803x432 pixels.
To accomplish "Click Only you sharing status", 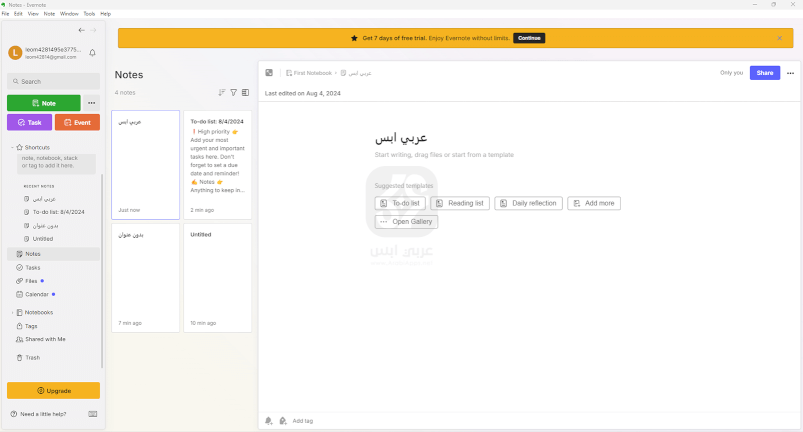I will click(731, 73).
